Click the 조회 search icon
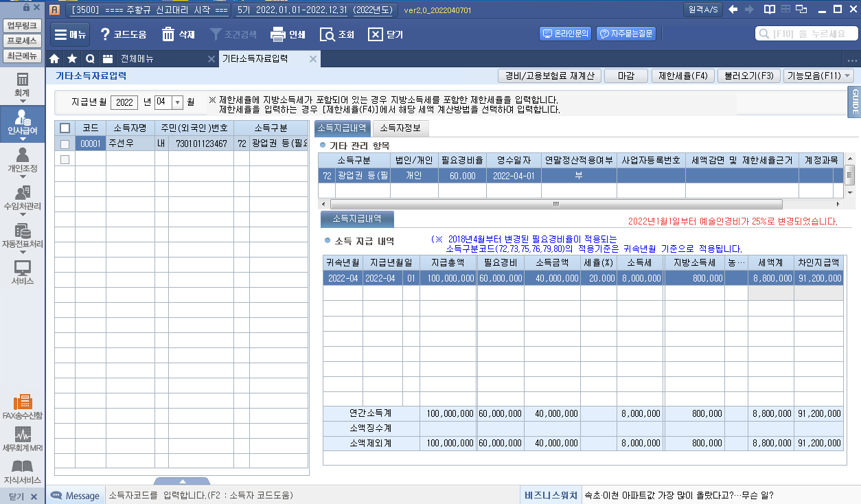The image size is (861, 504). (328, 34)
